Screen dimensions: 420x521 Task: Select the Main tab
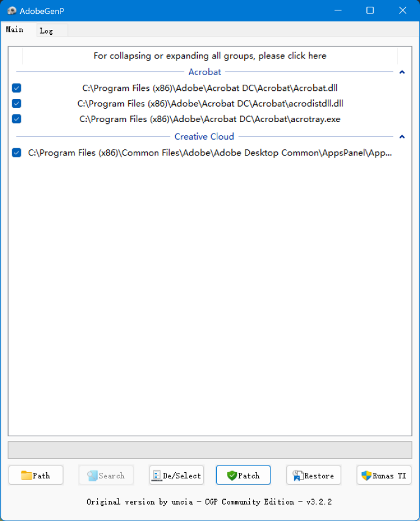[15, 29]
